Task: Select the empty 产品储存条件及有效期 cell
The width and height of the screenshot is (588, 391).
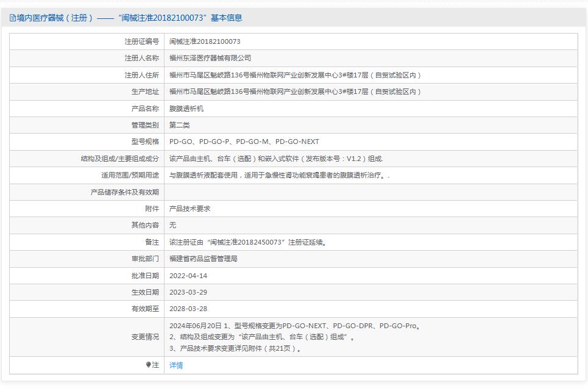Action: tap(305, 192)
